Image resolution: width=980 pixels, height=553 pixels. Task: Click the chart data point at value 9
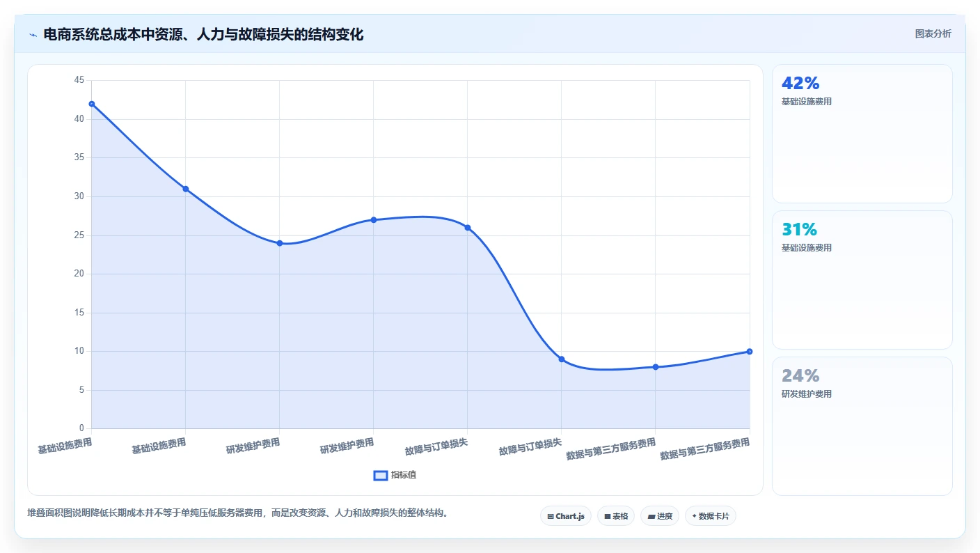562,359
